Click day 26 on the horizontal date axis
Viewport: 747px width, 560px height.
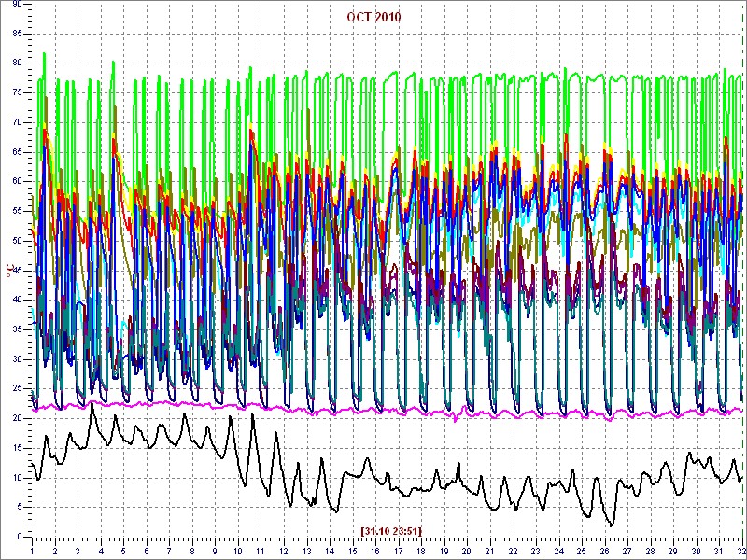tap(603, 551)
